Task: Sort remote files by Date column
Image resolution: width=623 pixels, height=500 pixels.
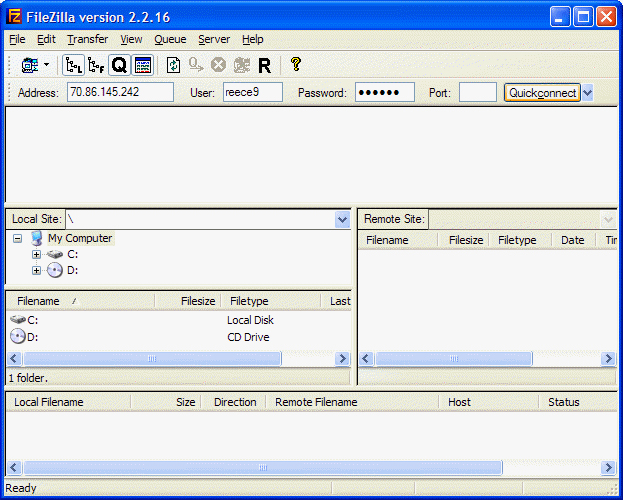Action: pos(574,240)
